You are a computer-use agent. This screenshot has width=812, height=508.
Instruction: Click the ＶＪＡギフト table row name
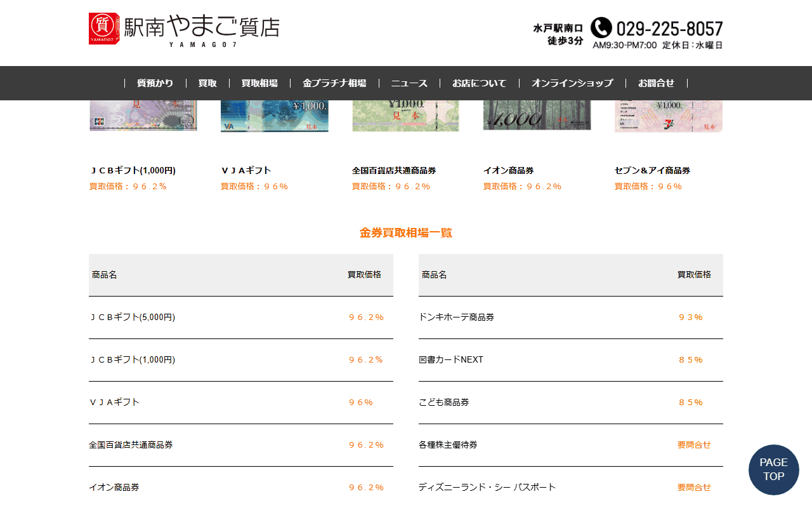pos(114,402)
